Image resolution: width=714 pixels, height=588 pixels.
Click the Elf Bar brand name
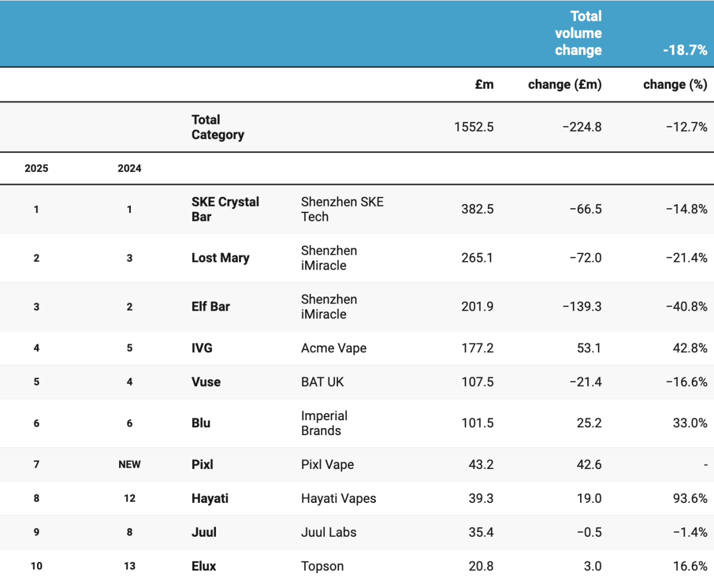point(211,306)
